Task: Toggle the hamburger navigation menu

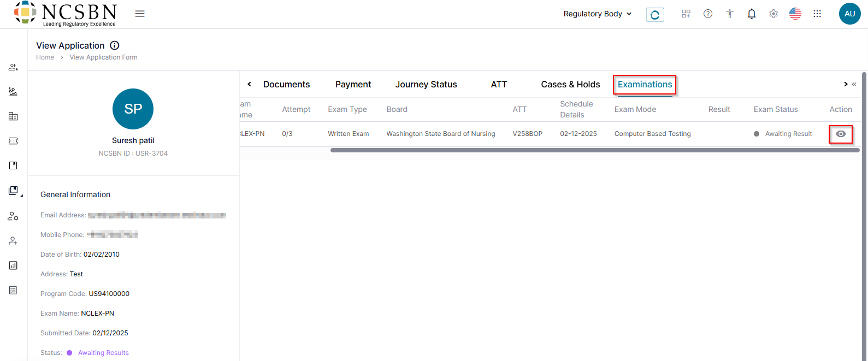Action: click(x=140, y=14)
